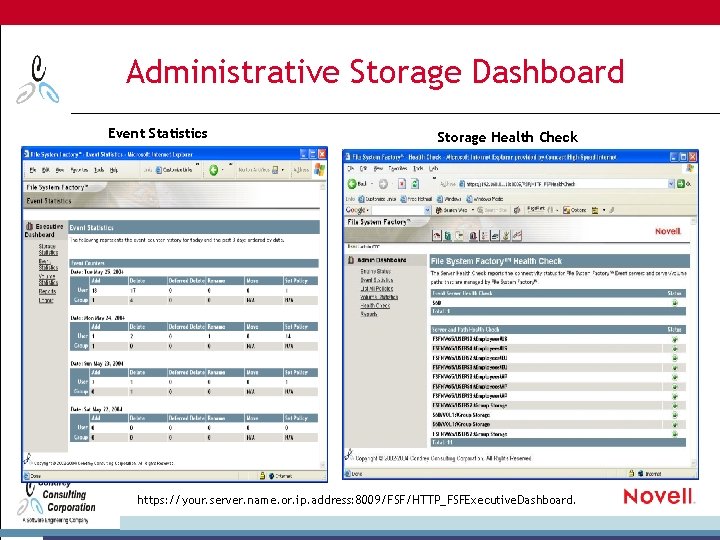Image resolution: width=720 pixels, height=540 pixels.
Task: Click fourth File System Factory toolbar icon
Action: pyautogui.click(x=472, y=236)
